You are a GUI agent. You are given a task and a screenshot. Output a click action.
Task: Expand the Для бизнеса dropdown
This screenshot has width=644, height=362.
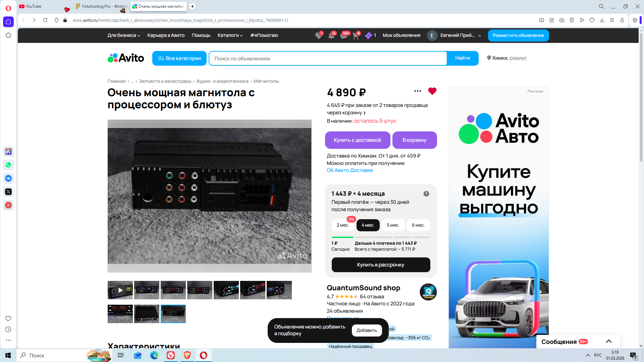(123, 36)
